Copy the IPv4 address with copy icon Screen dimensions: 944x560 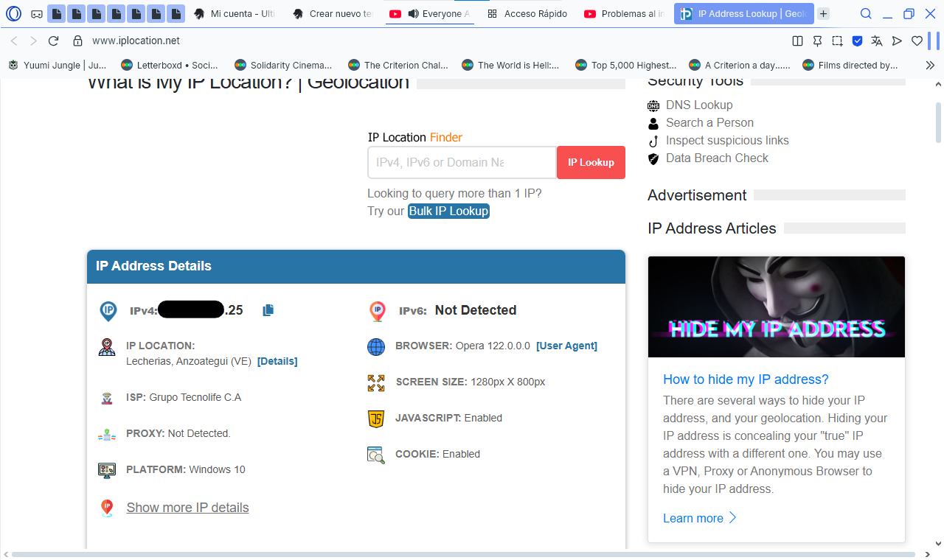coord(268,310)
